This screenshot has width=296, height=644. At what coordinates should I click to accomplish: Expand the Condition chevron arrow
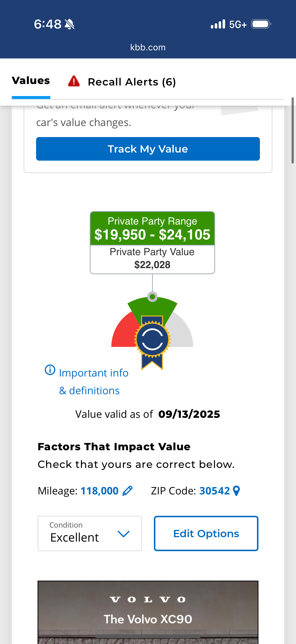coord(123,534)
